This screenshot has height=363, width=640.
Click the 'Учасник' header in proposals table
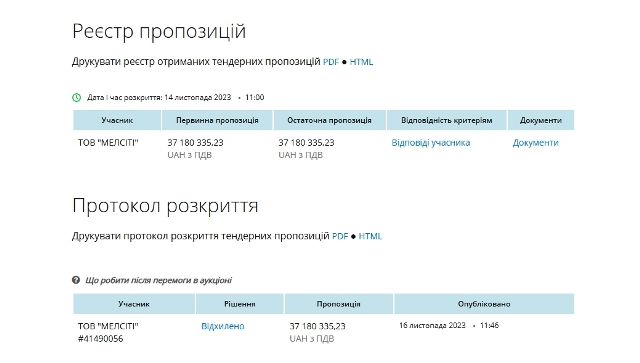(117, 120)
